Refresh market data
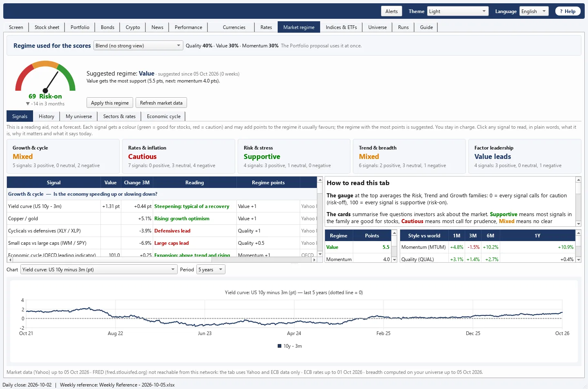588x389 pixels. coord(161,103)
